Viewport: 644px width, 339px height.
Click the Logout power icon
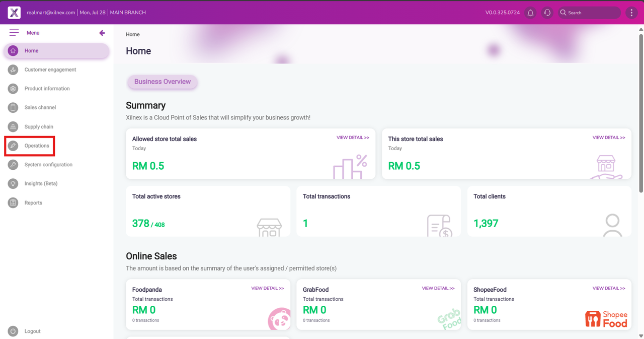13,331
